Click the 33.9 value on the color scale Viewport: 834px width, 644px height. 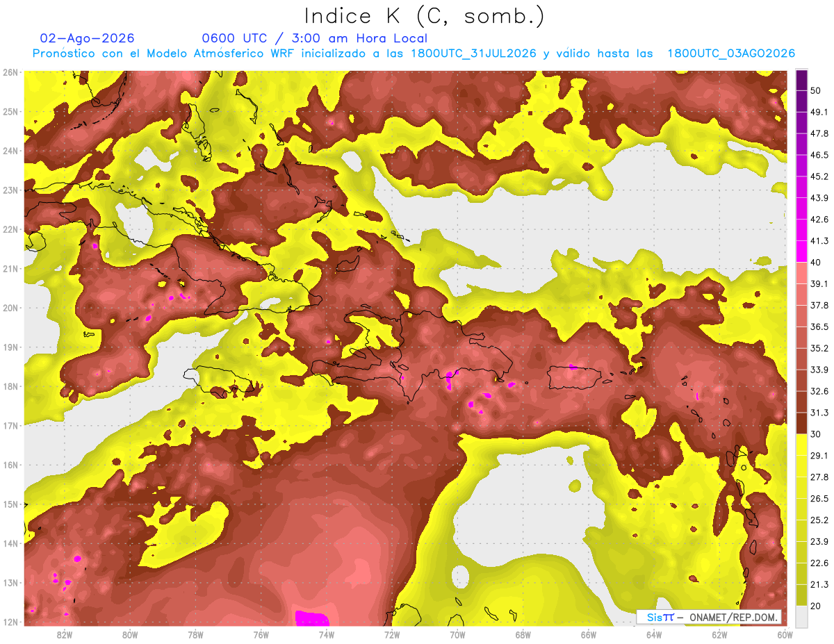point(819,370)
